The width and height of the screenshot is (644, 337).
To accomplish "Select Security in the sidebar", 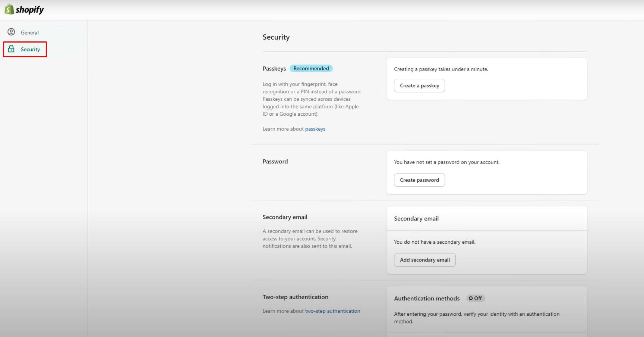I will coord(25,49).
